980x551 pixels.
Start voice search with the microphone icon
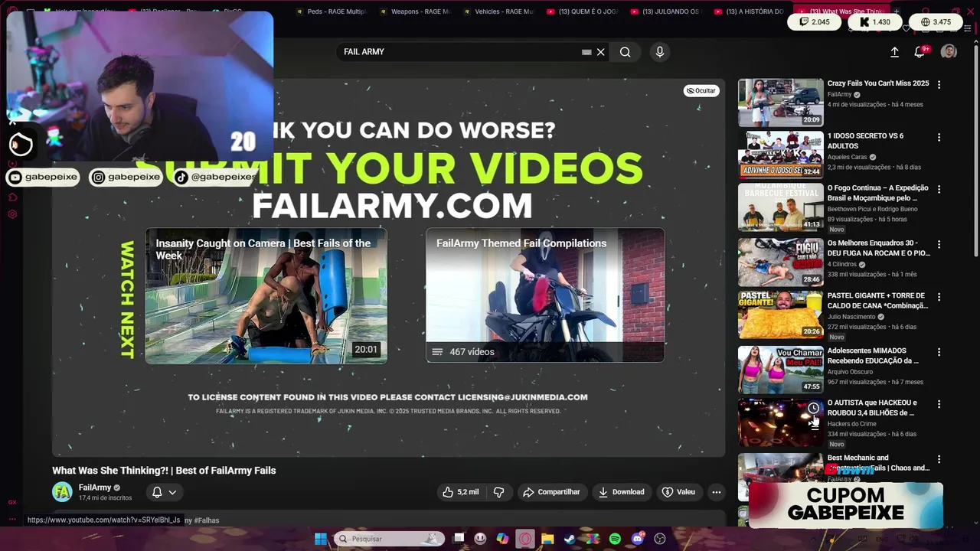[x=660, y=52]
